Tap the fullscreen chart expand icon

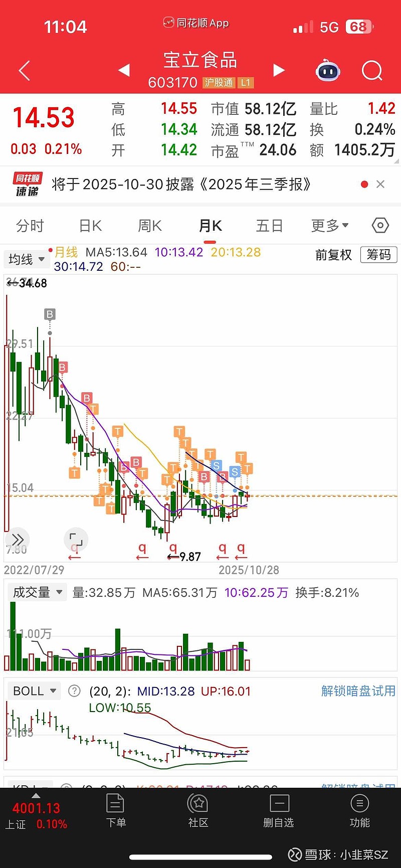click(76, 540)
